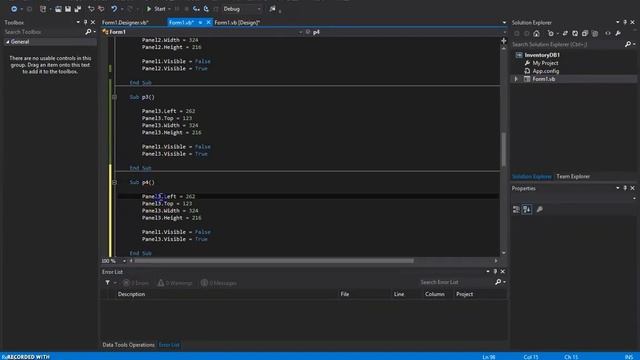Collapse the General group in Toolbox
Viewport: 640px width, 360px height.
7,42
